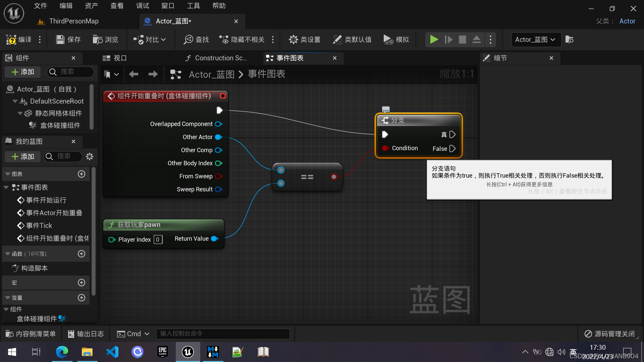The image size is (644, 362).
Task: Click the Compile blueprint icon
Action: [11, 40]
